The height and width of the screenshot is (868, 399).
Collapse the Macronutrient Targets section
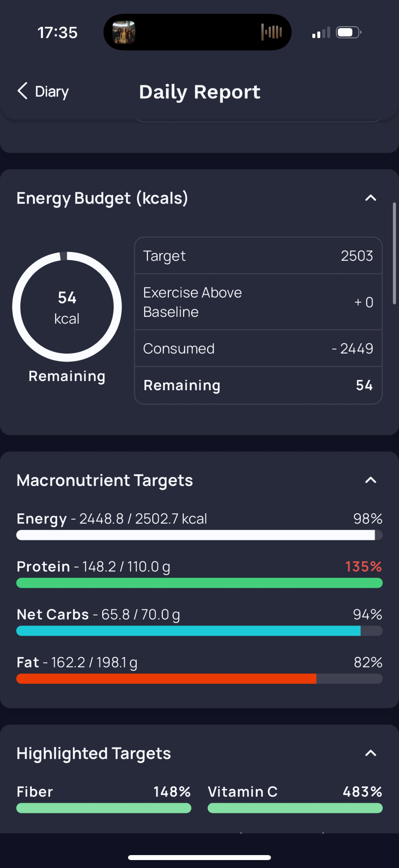coord(371,480)
